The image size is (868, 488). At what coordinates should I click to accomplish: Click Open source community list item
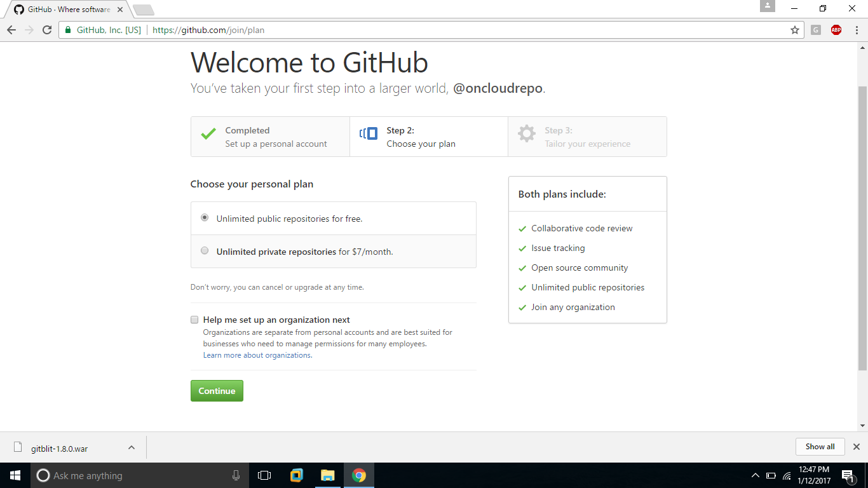pos(580,268)
